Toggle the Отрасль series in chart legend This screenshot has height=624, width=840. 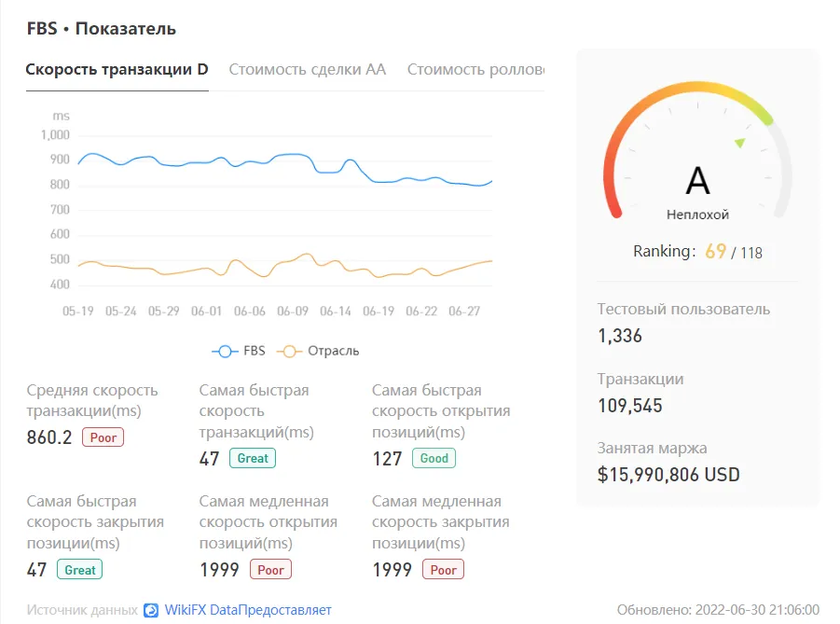pyautogui.click(x=318, y=351)
